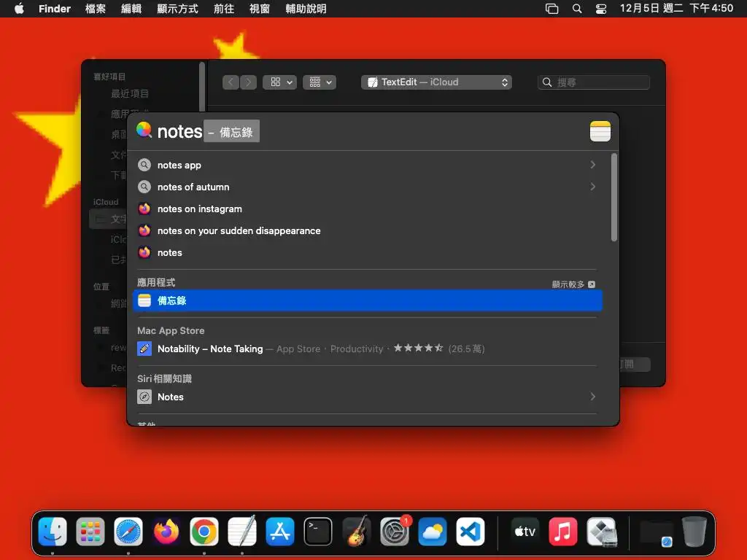Launch Safari from the Dock
The height and width of the screenshot is (560, 747).
coord(128,532)
